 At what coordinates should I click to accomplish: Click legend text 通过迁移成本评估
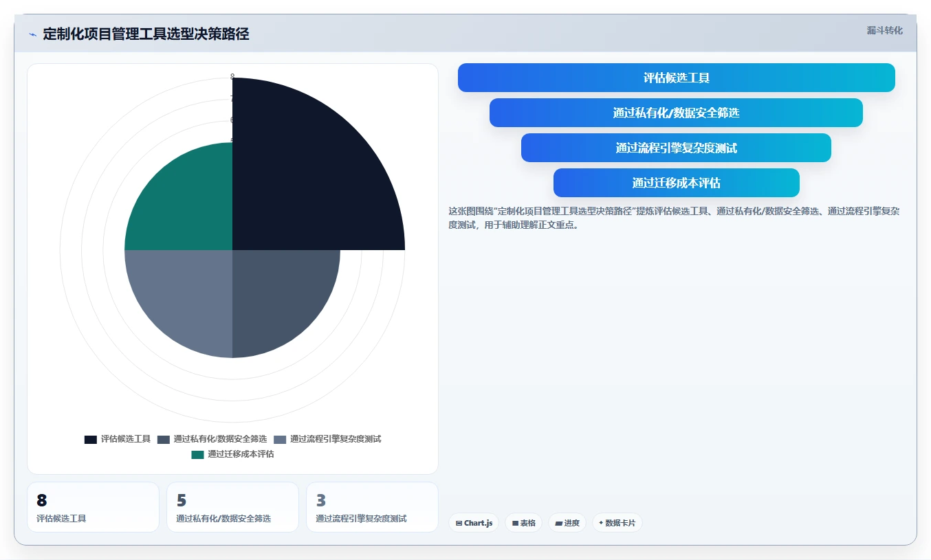[241, 454]
